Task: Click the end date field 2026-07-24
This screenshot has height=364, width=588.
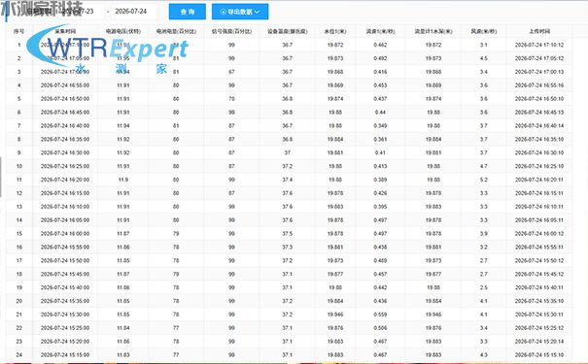Action: click(x=131, y=12)
